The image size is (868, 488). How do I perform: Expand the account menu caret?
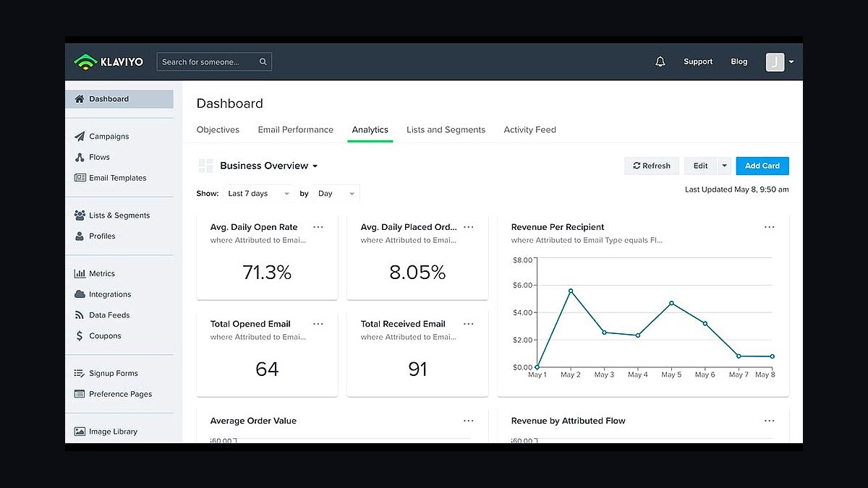(791, 62)
